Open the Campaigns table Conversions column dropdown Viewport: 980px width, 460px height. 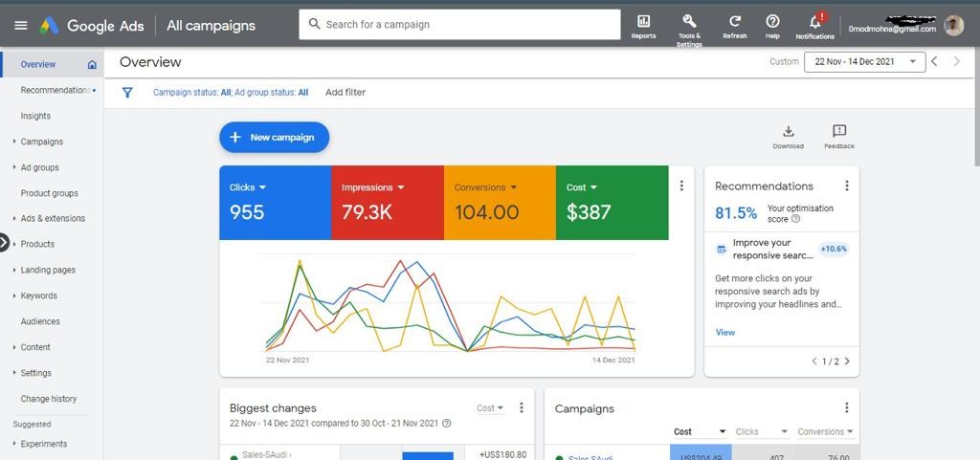coord(826,432)
